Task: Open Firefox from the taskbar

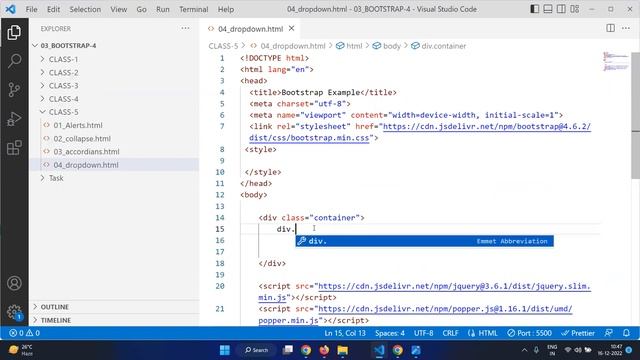Action: pos(324,350)
